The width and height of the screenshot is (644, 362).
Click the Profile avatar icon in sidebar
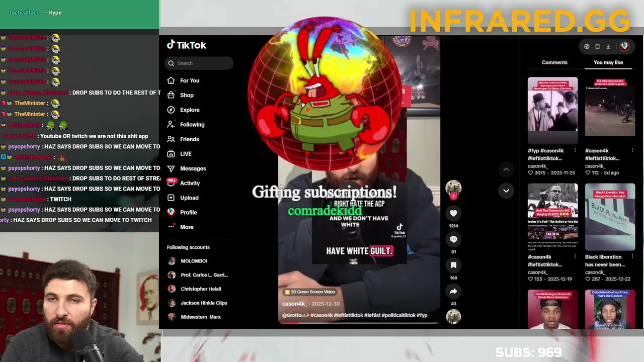click(x=171, y=212)
